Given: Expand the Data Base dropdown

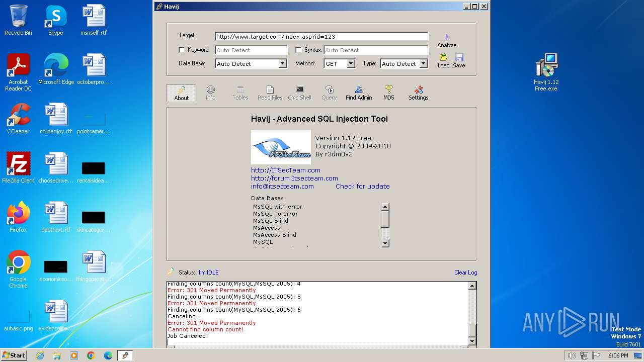Looking at the screenshot, I should tap(282, 64).
